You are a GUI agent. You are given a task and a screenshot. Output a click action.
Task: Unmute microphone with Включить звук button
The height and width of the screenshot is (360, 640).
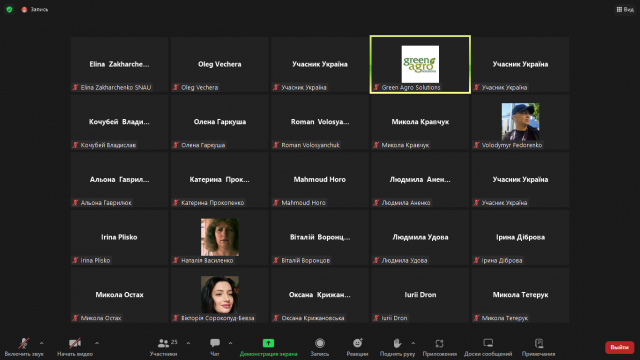[24, 347]
